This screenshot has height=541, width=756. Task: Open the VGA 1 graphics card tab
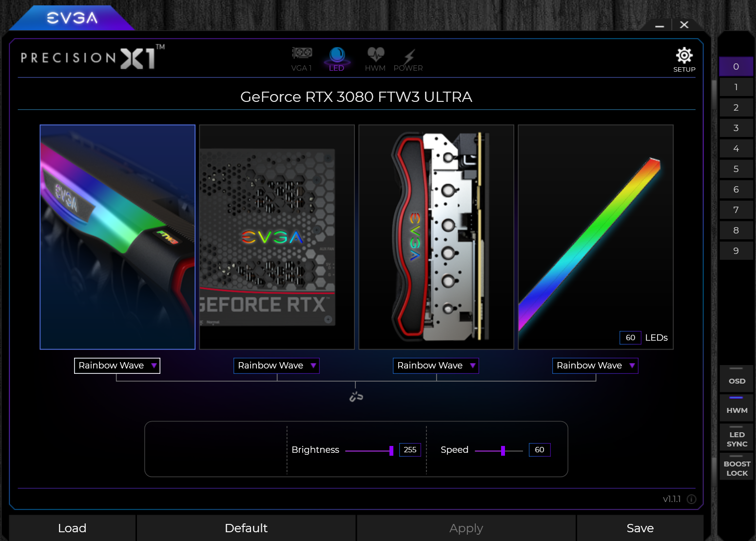click(302, 59)
